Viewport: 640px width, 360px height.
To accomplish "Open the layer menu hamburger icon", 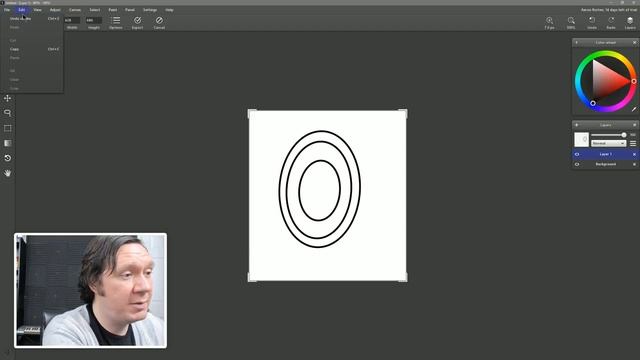I will [633, 143].
